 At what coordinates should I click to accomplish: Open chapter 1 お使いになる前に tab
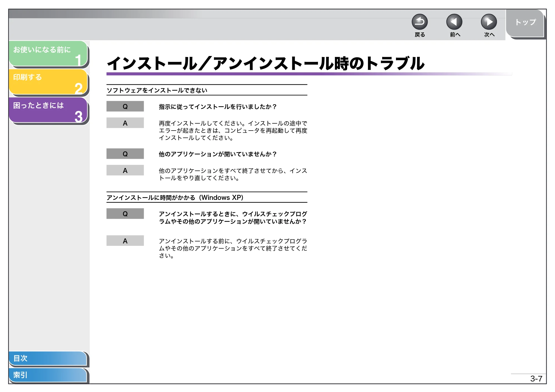coord(48,54)
